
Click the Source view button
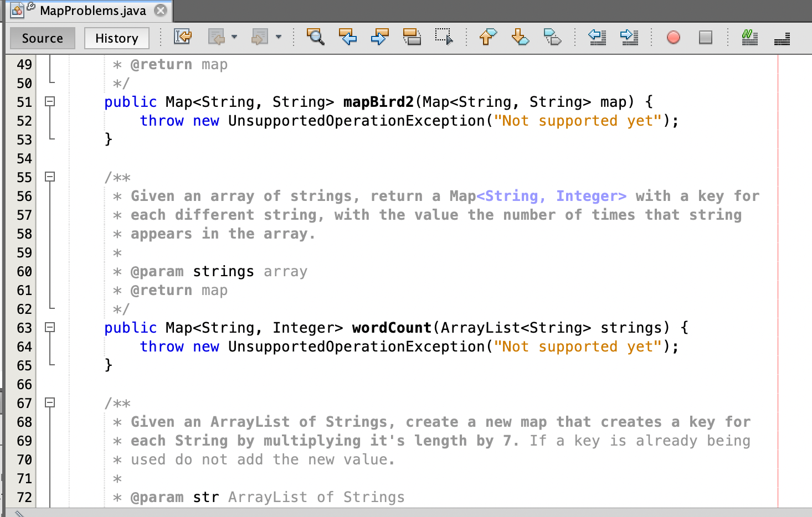coord(42,38)
